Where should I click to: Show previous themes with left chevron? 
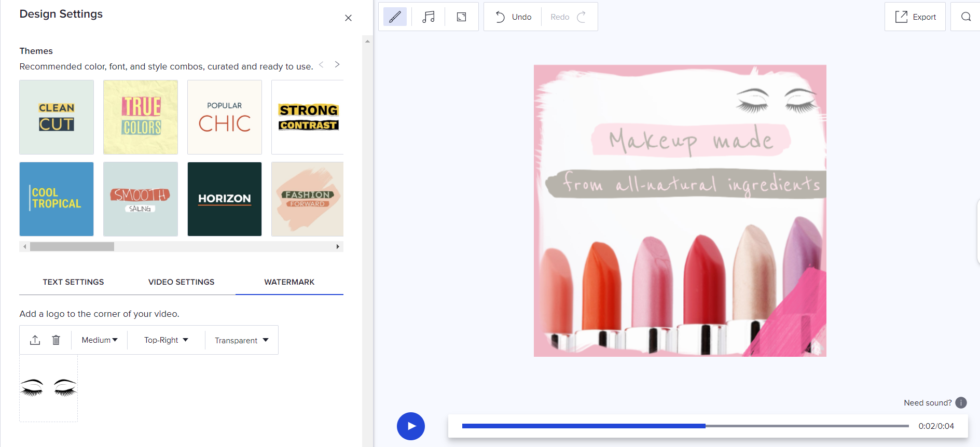(321, 64)
